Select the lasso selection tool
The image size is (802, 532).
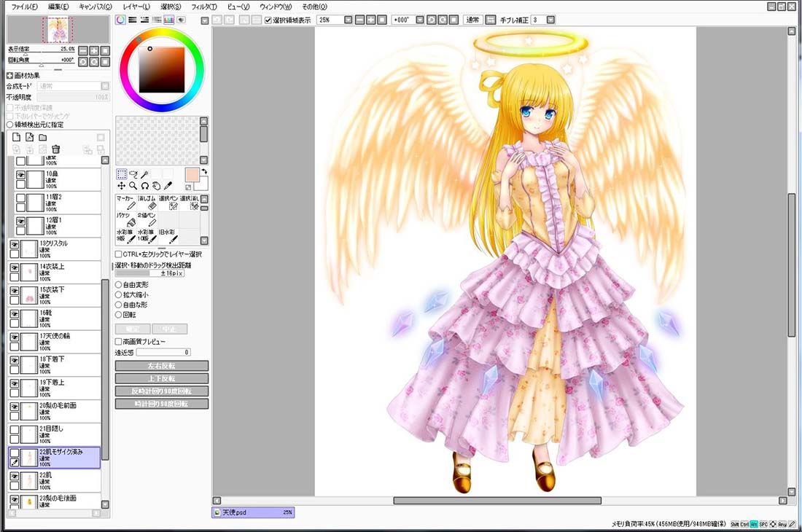[133, 175]
